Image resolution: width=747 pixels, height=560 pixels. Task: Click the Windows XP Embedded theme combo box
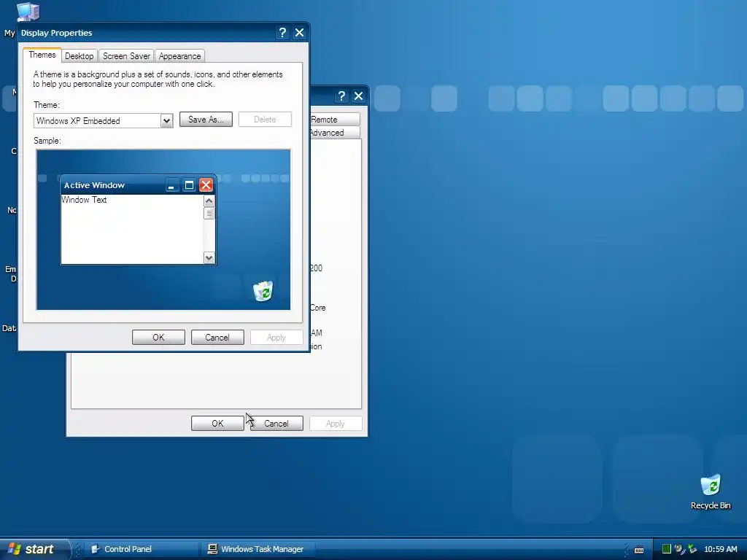pos(103,121)
